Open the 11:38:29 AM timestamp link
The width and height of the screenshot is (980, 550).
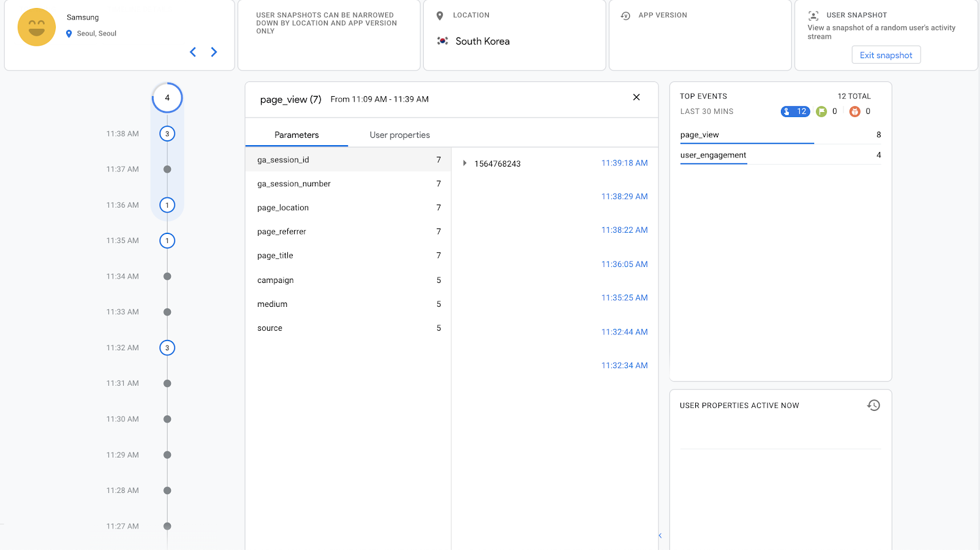click(x=624, y=197)
